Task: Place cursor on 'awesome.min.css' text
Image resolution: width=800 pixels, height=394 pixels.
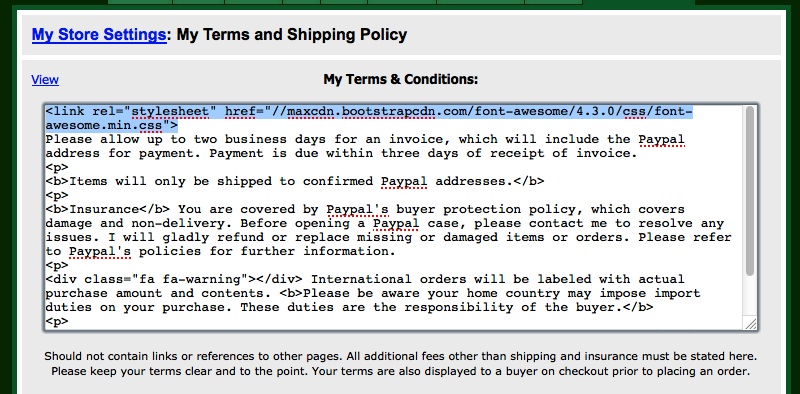Action: tap(104, 126)
